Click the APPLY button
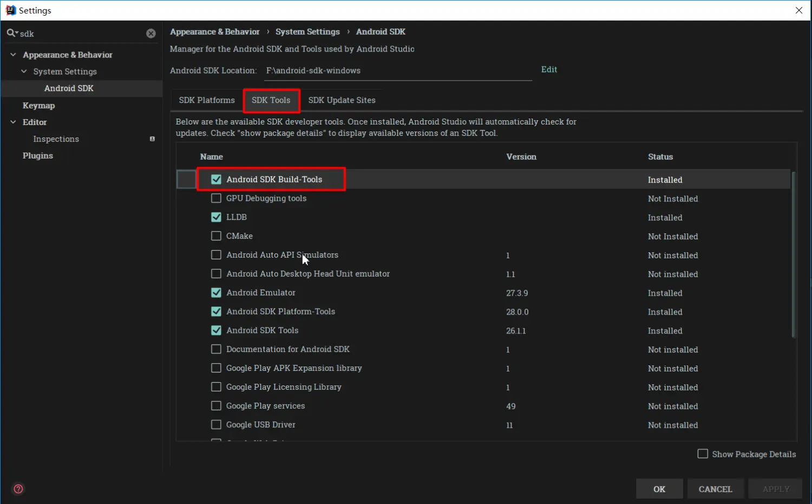812x504 pixels. (776, 489)
